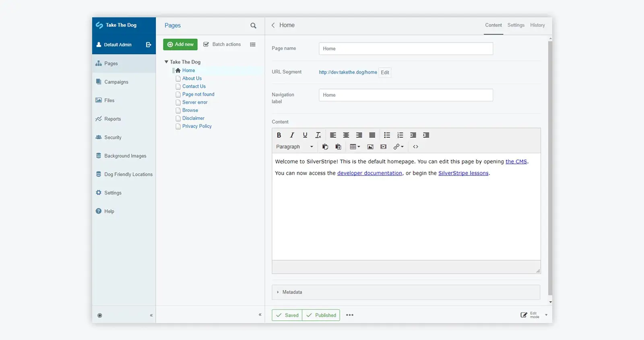
Task: Click the vertical scrollbar of edit form
Action: 550,168
